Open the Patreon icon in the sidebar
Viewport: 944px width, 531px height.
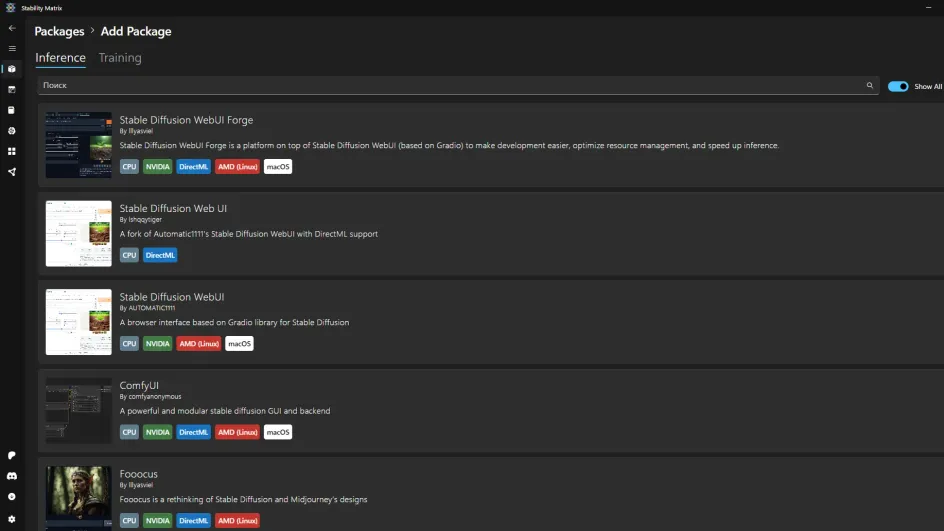(x=11, y=455)
